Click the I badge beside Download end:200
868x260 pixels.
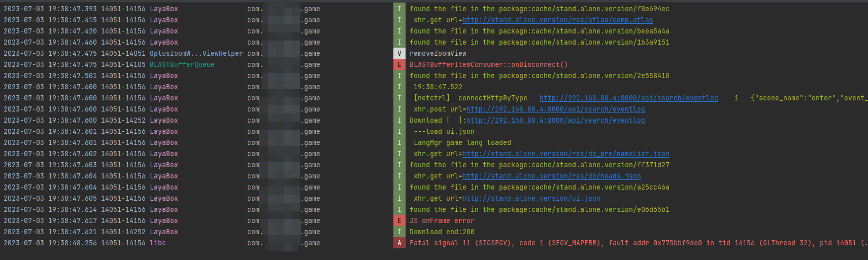[x=399, y=232]
